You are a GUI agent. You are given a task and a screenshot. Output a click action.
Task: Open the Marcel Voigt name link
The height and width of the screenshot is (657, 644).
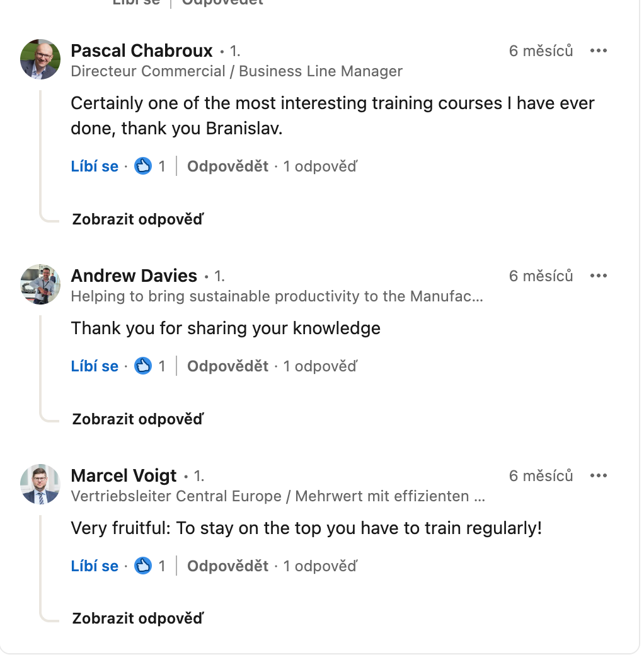tap(124, 475)
